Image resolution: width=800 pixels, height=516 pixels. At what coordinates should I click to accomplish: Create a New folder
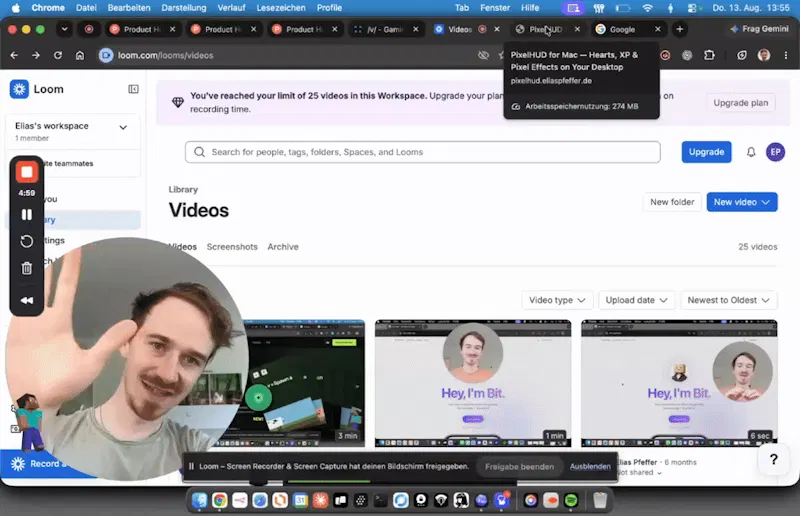pos(672,202)
